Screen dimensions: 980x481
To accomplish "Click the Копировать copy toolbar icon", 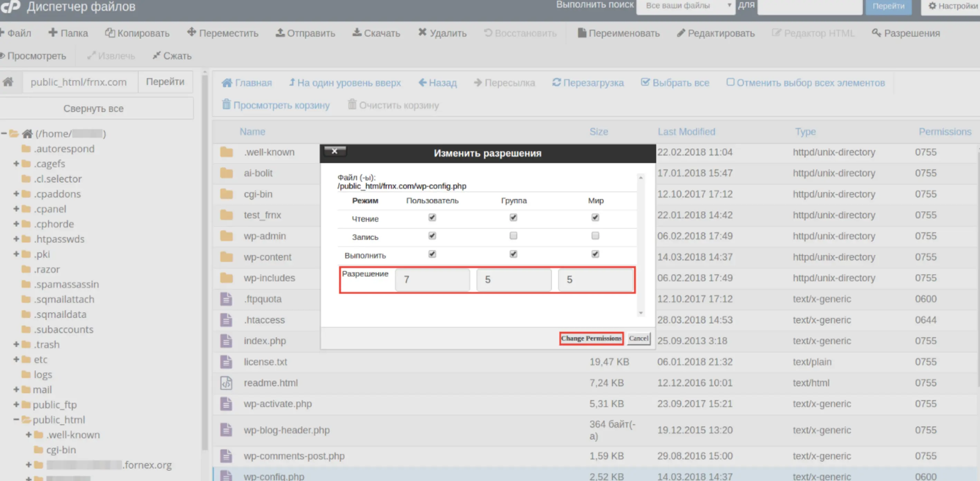I will [110, 33].
